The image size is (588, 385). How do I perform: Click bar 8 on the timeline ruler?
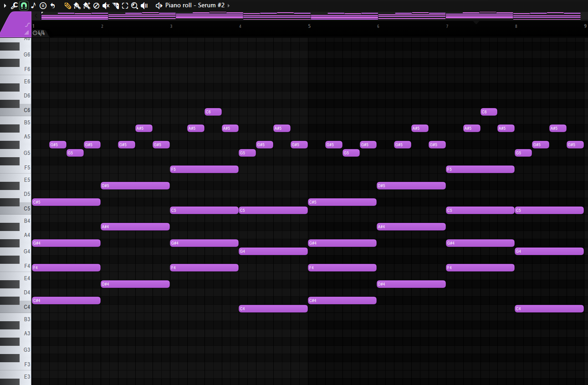pos(516,26)
